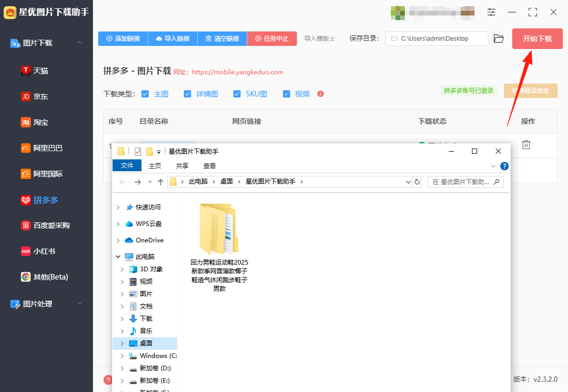The height and width of the screenshot is (392, 568).
Task: Customize quick access toolbar dropdown arrow
Action: (x=159, y=152)
